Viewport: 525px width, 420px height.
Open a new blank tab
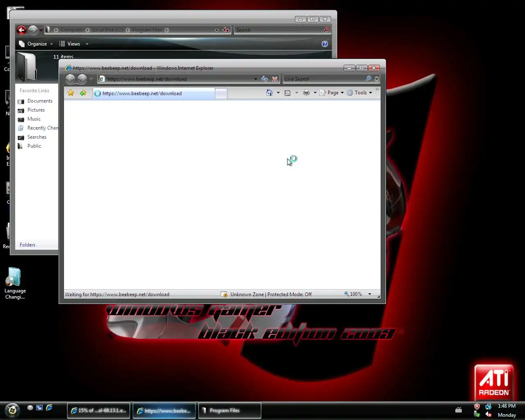click(x=221, y=94)
